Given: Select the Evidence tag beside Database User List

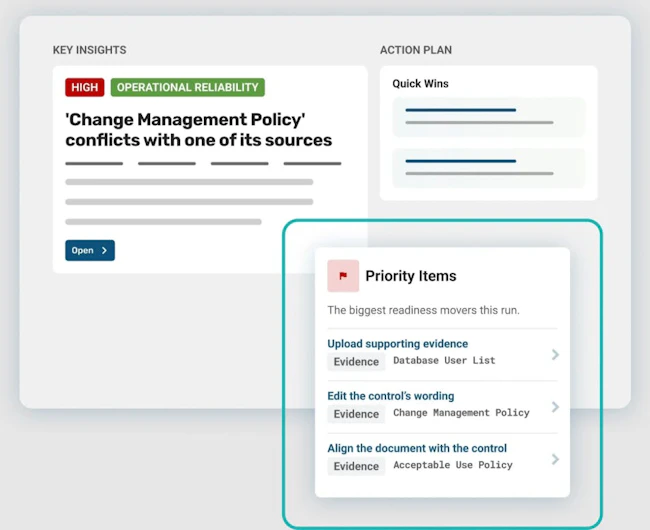Looking at the screenshot, I should tap(356, 362).
